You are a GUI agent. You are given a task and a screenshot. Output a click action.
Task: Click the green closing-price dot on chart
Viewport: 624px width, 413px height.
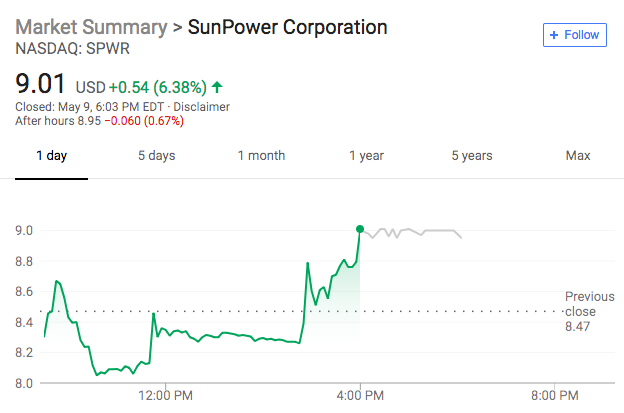point(360,229)
